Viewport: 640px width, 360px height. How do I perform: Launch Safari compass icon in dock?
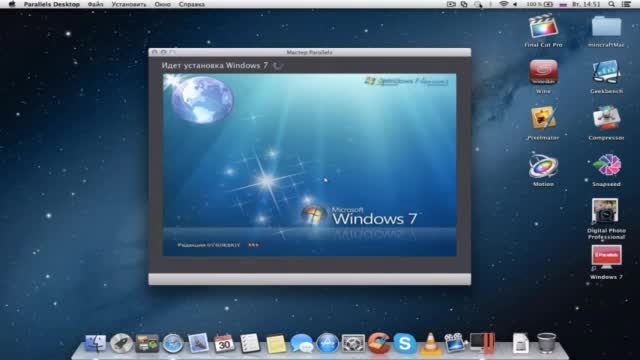[173, 343]
